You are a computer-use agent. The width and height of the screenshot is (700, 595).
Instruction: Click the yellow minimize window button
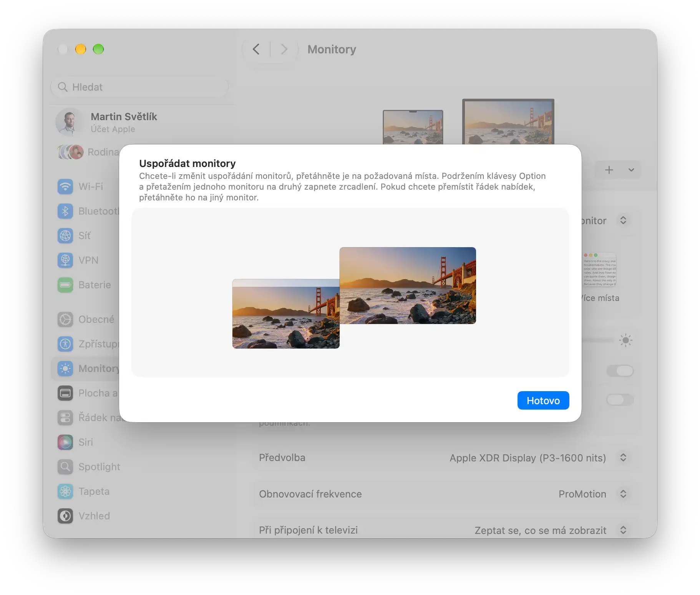81,49
